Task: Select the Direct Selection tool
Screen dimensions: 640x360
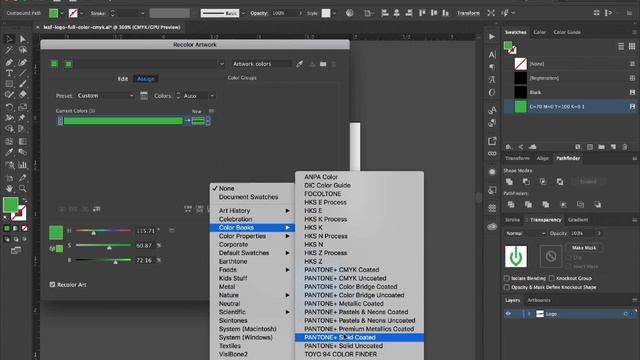Action: point(22,39)
